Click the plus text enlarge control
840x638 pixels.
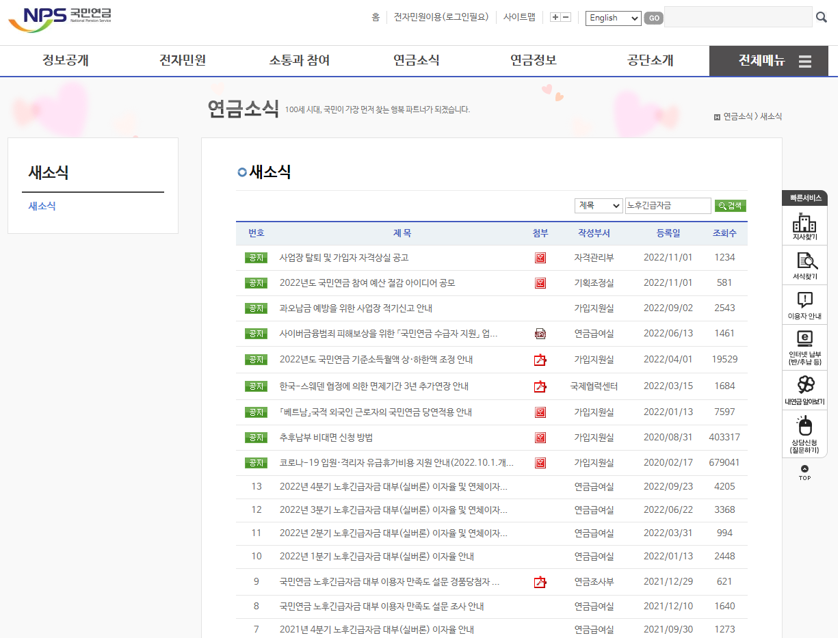tap(555, 17)
